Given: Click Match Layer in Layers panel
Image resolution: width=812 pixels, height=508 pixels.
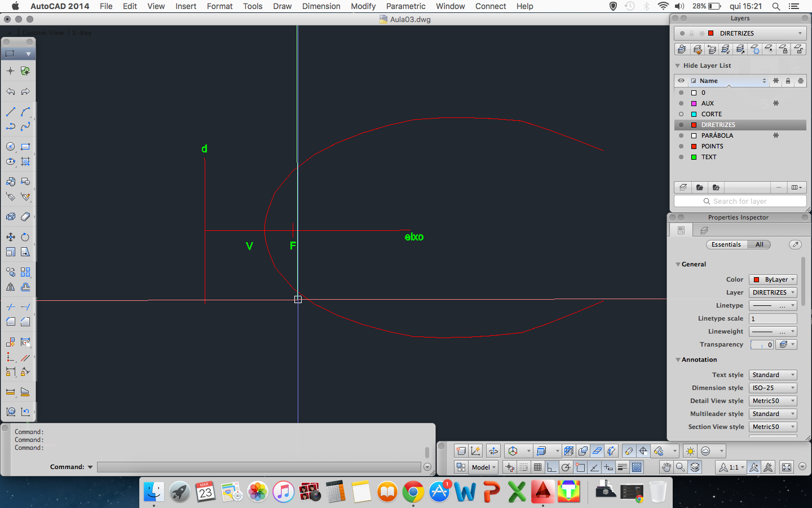Looking at the screenshot, I should pos(697,50).
